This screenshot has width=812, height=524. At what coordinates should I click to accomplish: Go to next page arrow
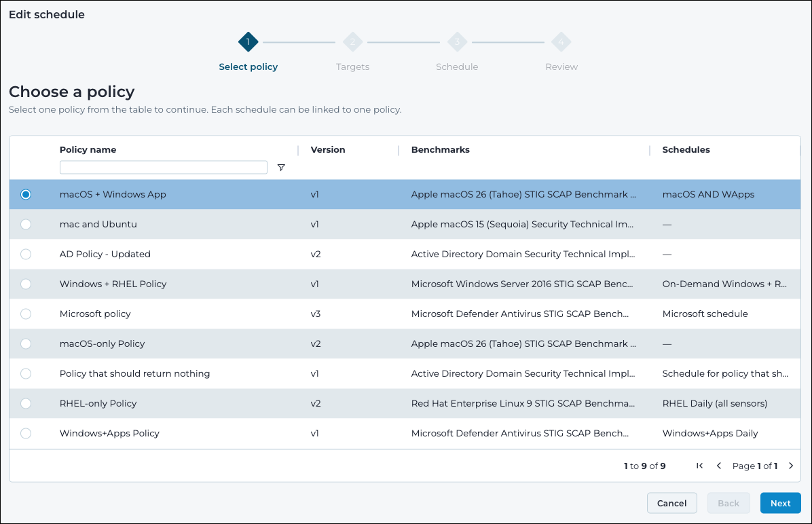[x=791, y=466]
